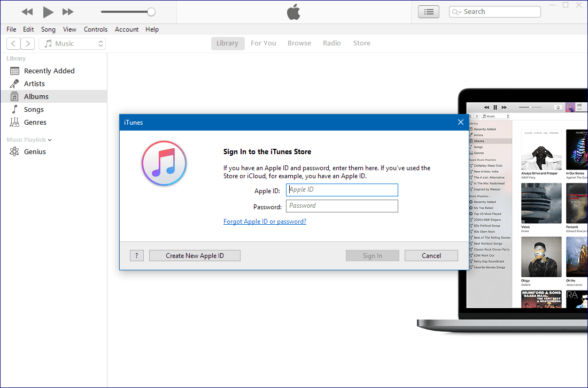Focus the Password input field
The height and width of the screenshot is (388, 588).
342,206
